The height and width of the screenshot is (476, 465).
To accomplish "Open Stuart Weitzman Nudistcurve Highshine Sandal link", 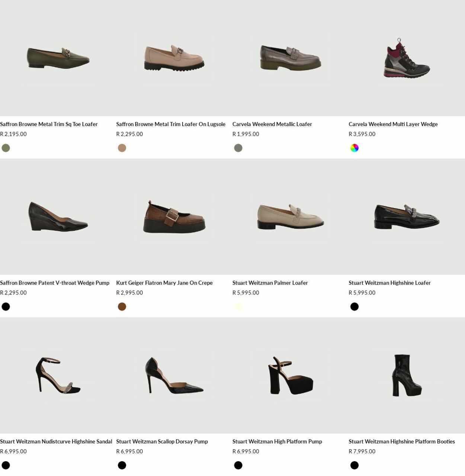I will point(56,442).
